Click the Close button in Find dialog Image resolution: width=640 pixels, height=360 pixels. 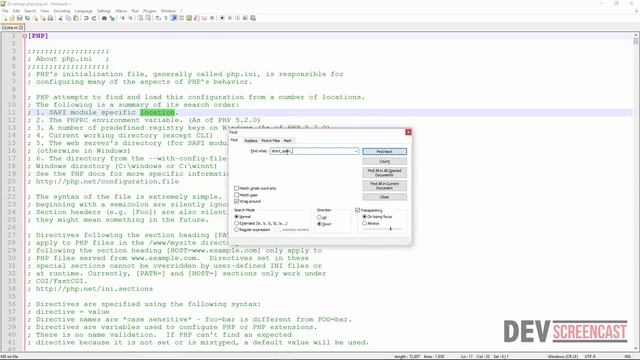tap(384, 197)
